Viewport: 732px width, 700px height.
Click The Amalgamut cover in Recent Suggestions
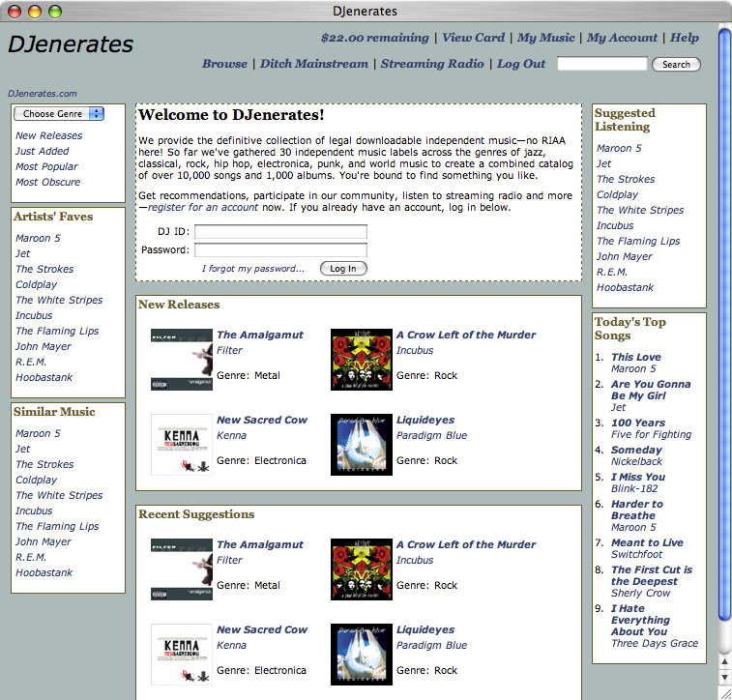click(x=182, y=569)
